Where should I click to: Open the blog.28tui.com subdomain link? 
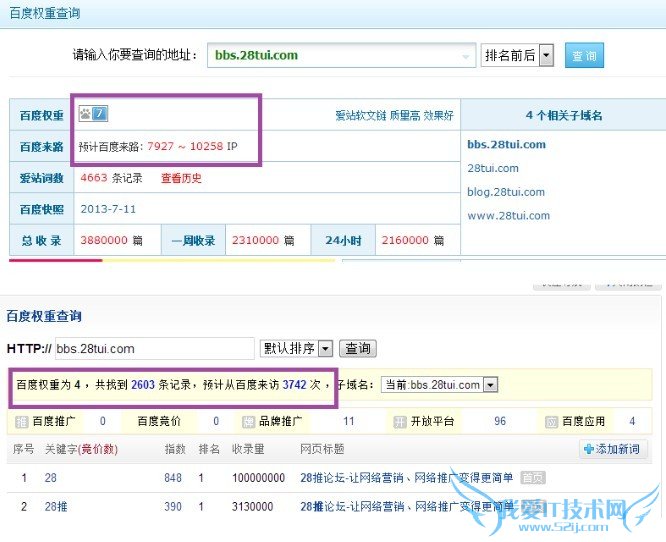(506, 192)
